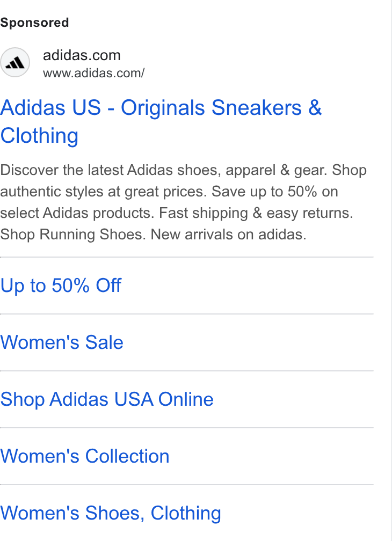Click the Adidas three-stripe logo icon
Viewport: 392px width, 541px height.
click(15, 62)
